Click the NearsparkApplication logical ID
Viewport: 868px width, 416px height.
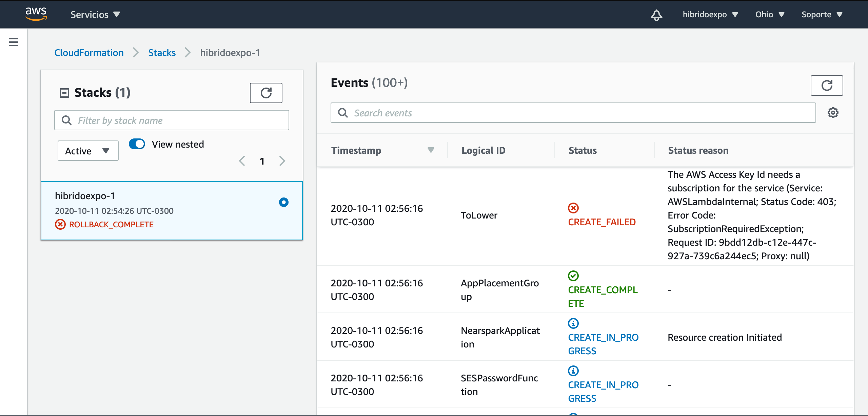(x=500, y=337)
